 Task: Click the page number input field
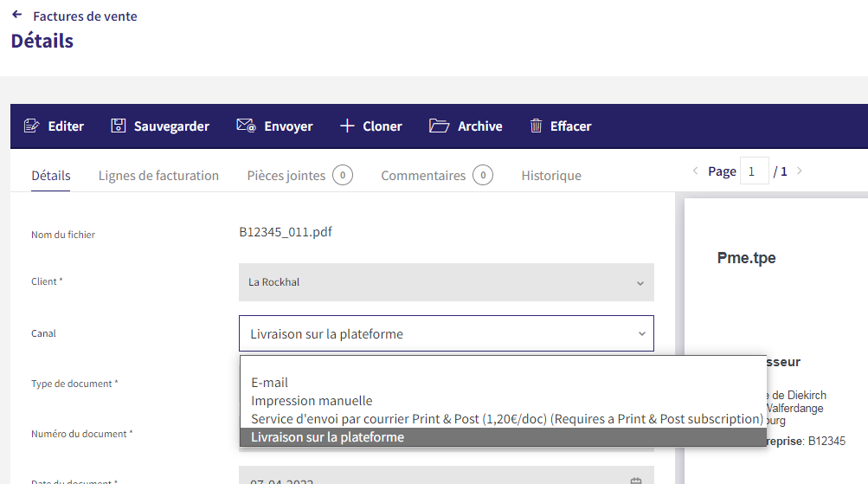pyautogui.click(x=754, y=171)
